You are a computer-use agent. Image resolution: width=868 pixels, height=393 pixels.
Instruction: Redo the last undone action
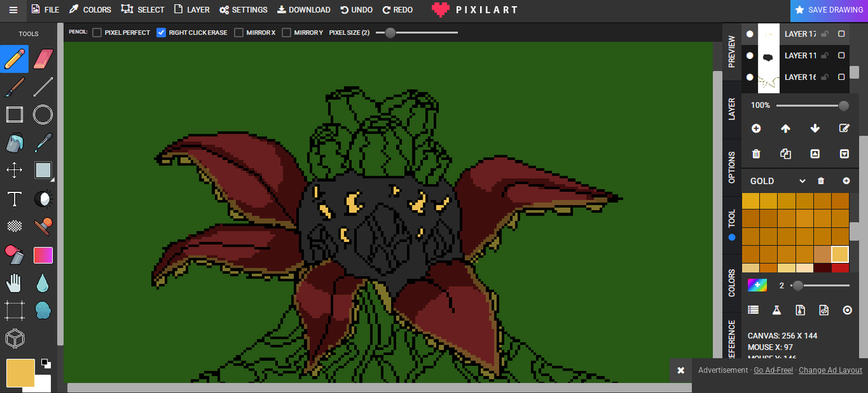(x=397, y=9)
